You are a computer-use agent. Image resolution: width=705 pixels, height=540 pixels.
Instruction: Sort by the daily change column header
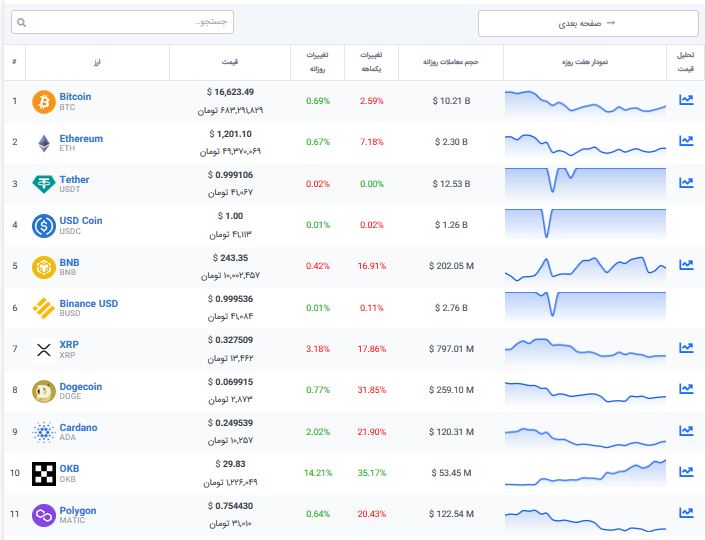317,62
